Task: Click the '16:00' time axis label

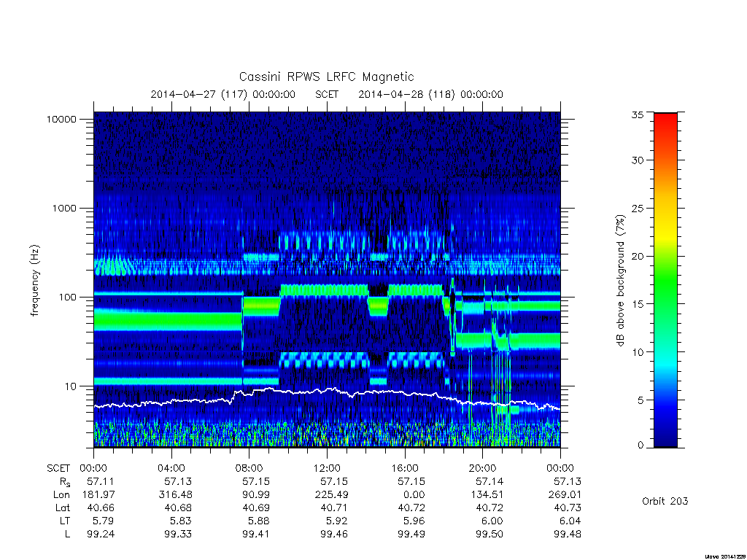Action: [405, 468]
